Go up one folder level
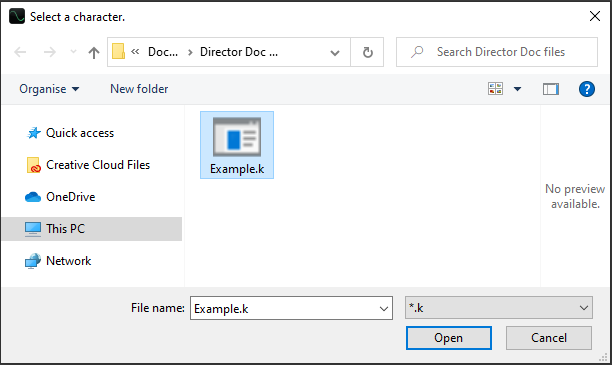Image resolution: width=612 pixels, height=365 pixels. coord(94,52)
